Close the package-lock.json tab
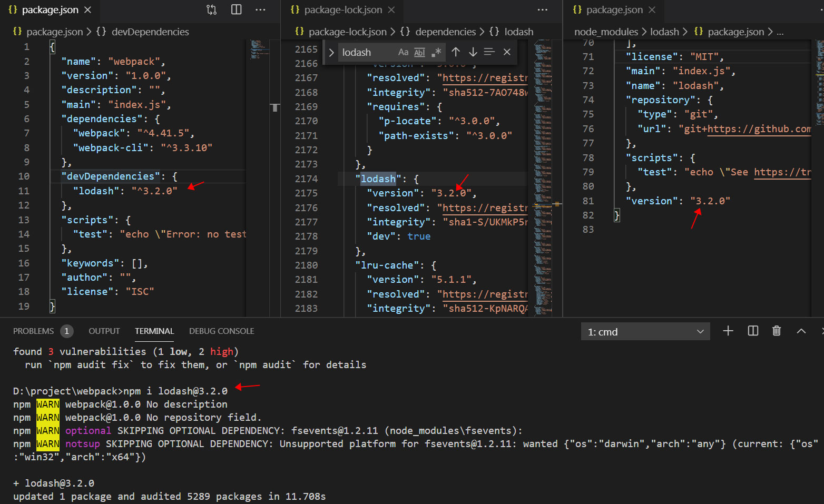This screenshot has height=504, width=824. [391, 9]
